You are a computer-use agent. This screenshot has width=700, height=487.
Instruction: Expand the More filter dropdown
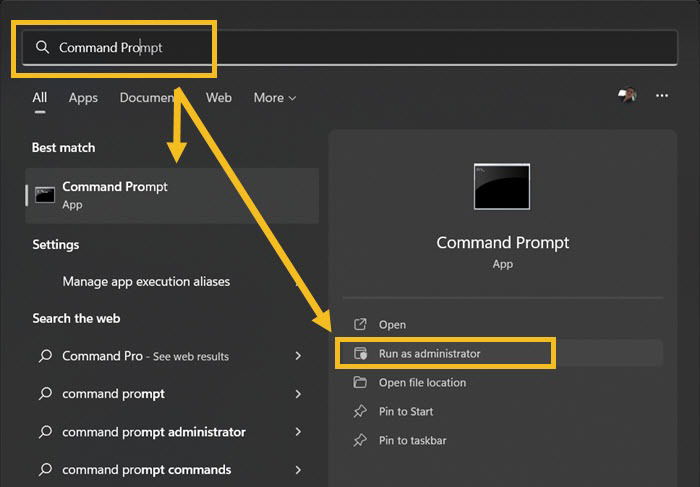(275, 98)
